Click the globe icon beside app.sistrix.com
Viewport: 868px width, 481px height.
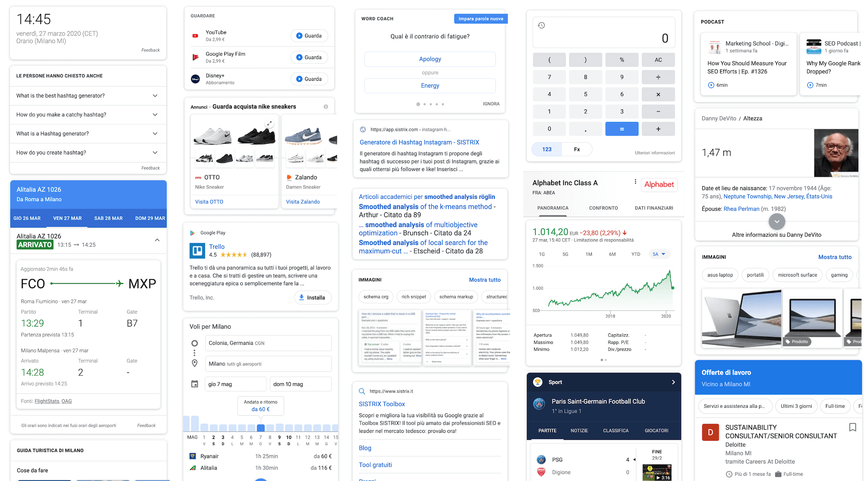point(363,129)
